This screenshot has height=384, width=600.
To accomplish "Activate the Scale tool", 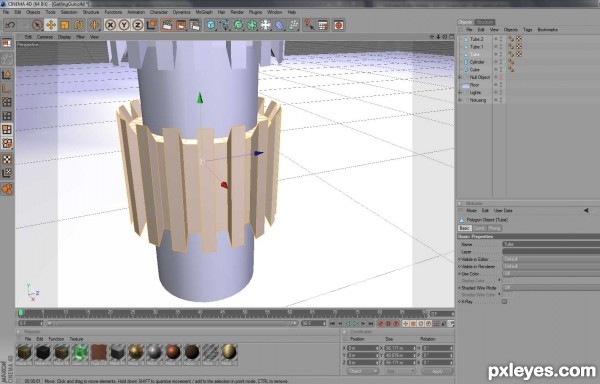I will (x=64, y=25).
